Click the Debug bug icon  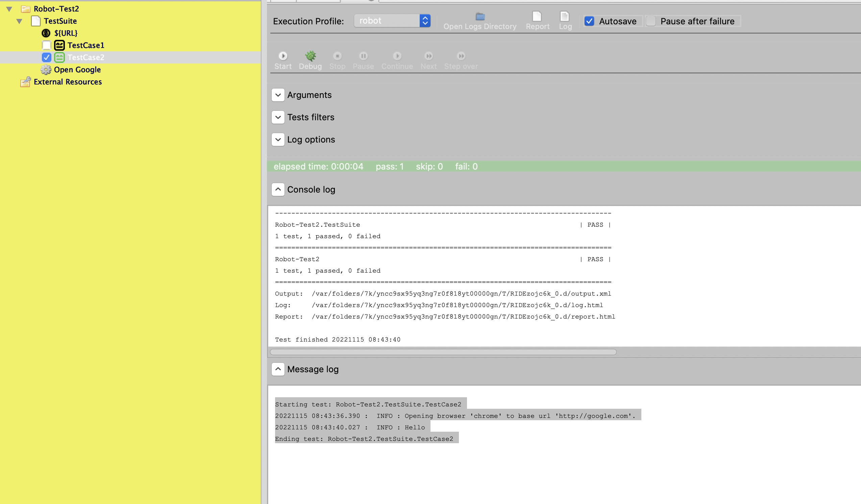310,56
